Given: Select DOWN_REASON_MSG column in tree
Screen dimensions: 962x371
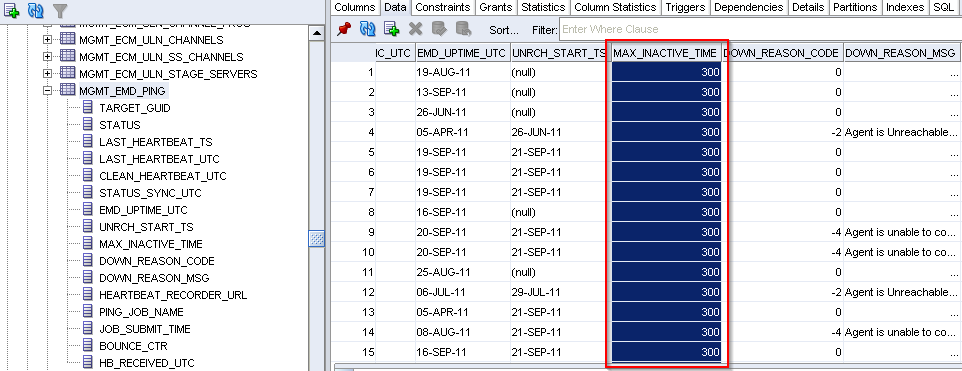Looking at the screenshot, I should coord(155,278).
